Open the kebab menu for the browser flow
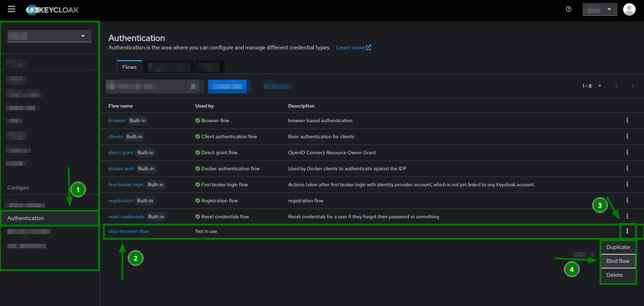The height and width of the screenshot is (306, 644). [627, 120]
